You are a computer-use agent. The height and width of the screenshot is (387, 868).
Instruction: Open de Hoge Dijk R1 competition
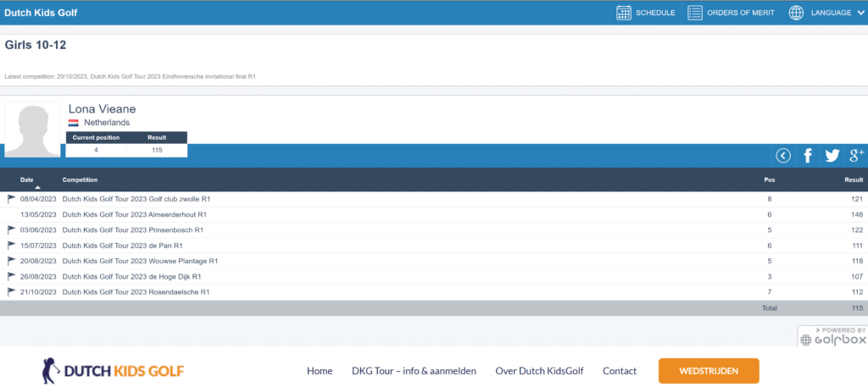[131, 276]
